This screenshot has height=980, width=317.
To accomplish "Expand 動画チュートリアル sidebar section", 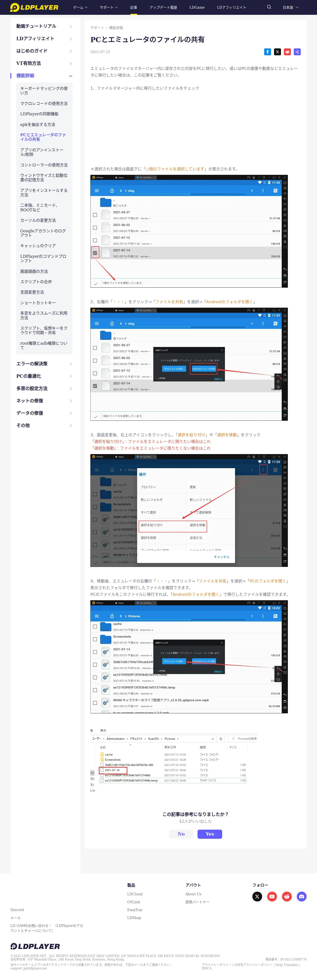I will [x=44, y=26].
